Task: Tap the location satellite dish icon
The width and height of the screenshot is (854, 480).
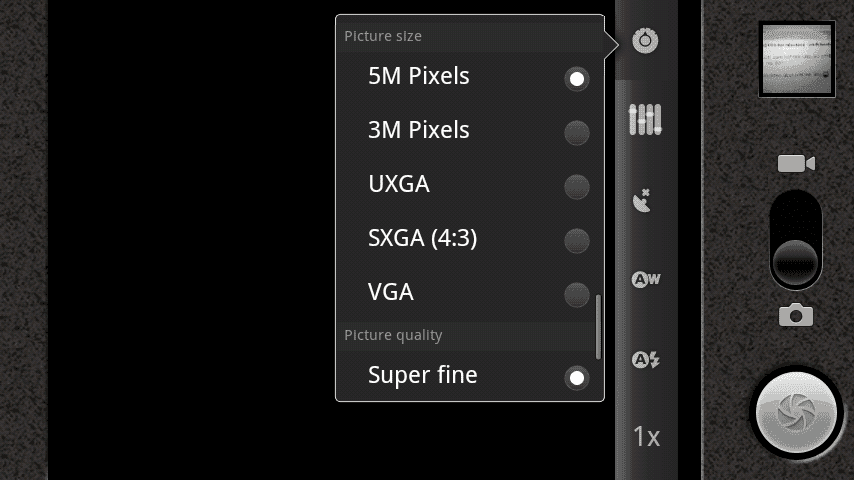Action: (642, 200)
